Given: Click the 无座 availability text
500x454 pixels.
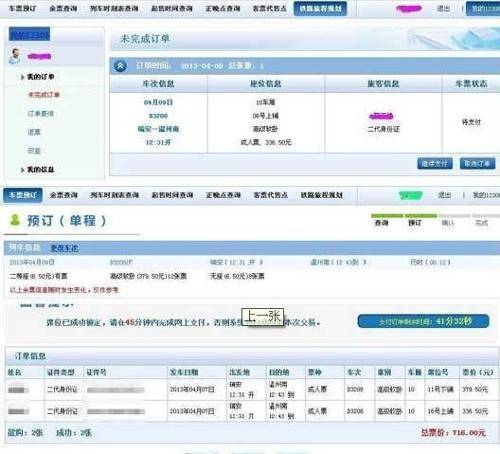Looking at the screenshot, I should click(237, 276).
